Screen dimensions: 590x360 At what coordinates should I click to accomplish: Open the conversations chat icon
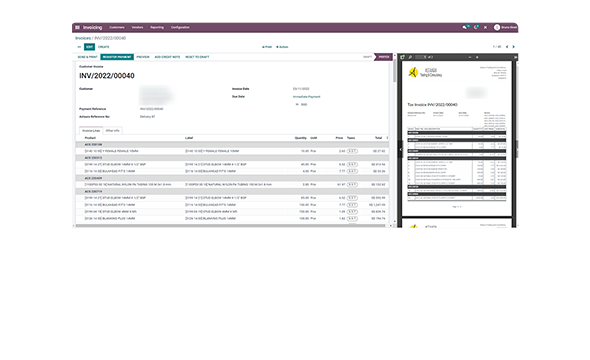(x=466, y=27)
